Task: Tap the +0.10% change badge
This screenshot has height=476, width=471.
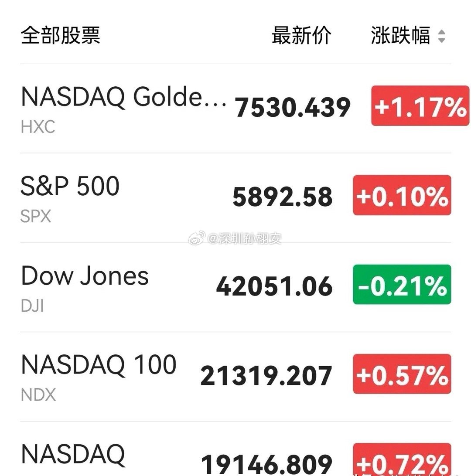Action: (x=402, y=195)
